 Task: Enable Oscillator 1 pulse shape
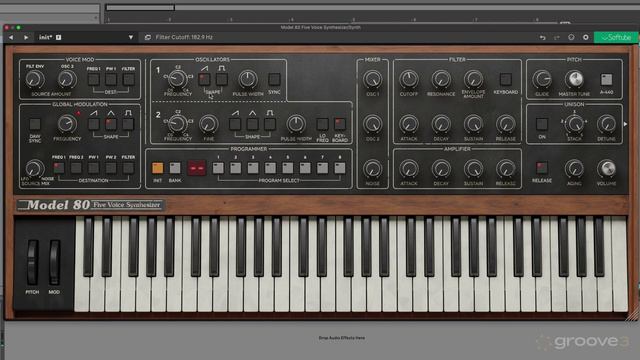pyautogui.click(x=222, y=79)
